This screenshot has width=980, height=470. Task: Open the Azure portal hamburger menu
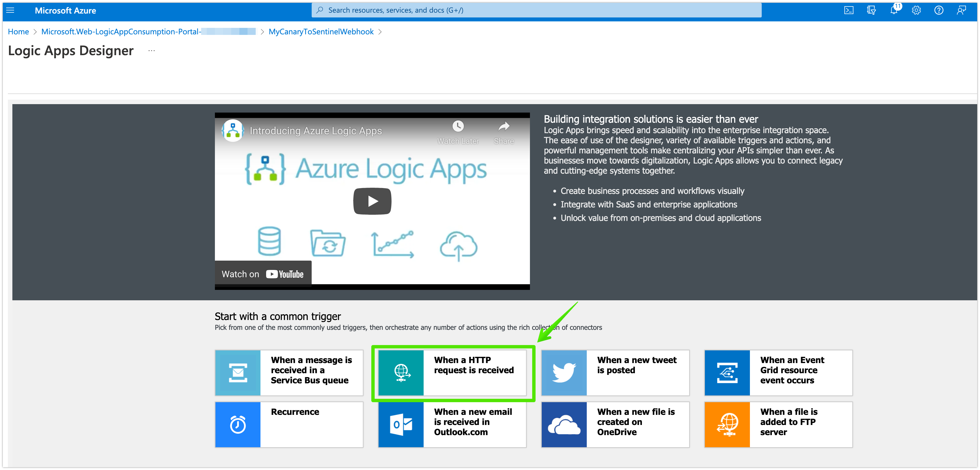[x=10, y=10]
